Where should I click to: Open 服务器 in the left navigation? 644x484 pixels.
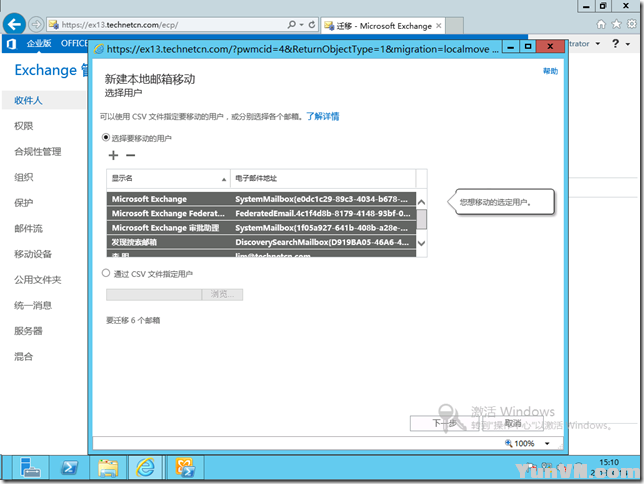pos(28,331)
